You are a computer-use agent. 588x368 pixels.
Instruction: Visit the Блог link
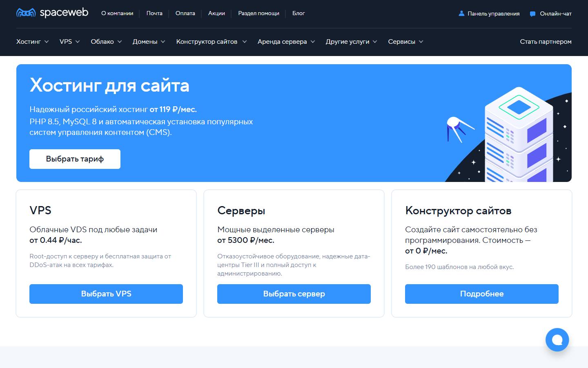[x=298, y=13]
